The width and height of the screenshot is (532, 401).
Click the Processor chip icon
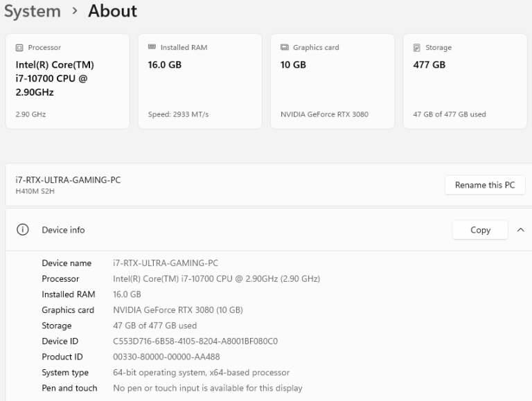pos(19,48)
